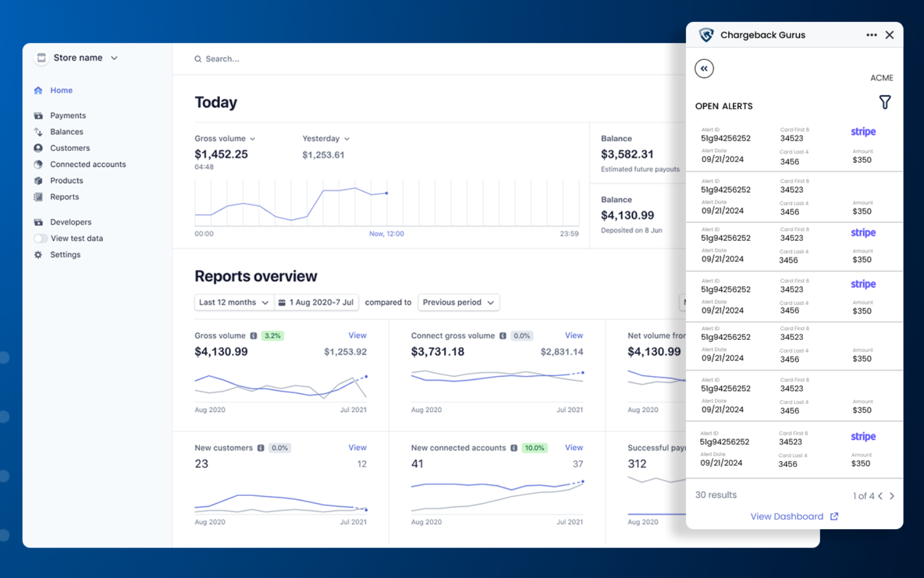Click the Reports chart icon

(38, 197)
